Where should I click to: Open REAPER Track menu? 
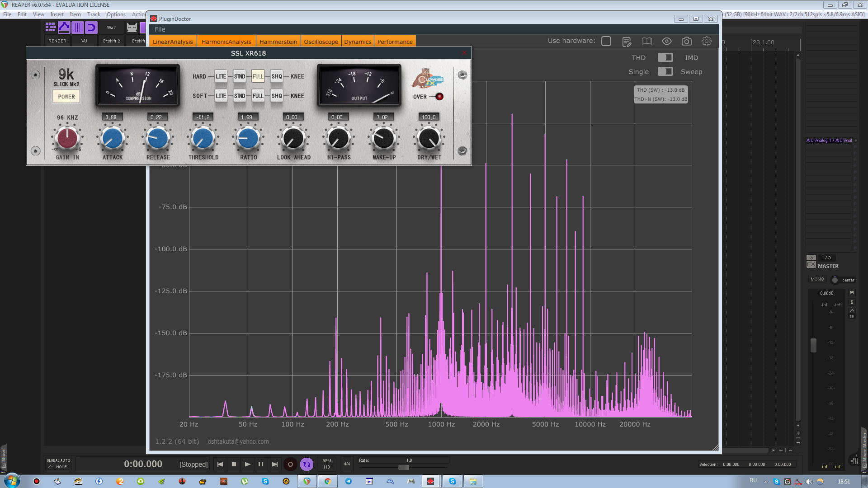[x=94, y=14]
